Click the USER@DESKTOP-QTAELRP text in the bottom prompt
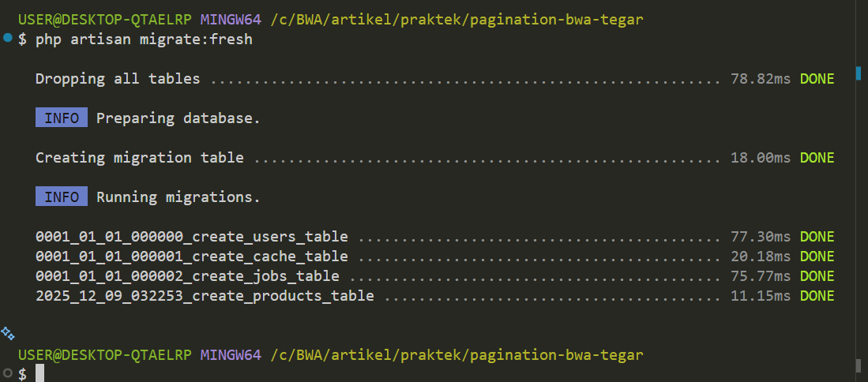This screenshot has height=382, width=868. click(x=105, y=354)
